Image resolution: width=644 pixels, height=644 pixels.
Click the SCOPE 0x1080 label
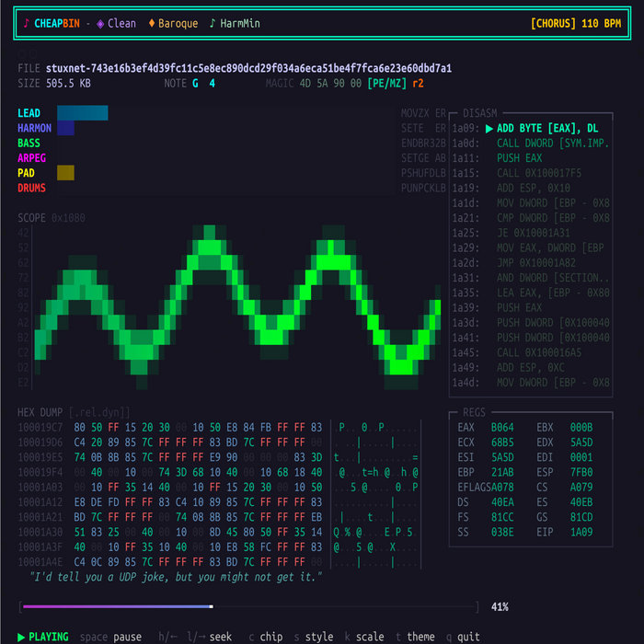click(x=52, y=218)
